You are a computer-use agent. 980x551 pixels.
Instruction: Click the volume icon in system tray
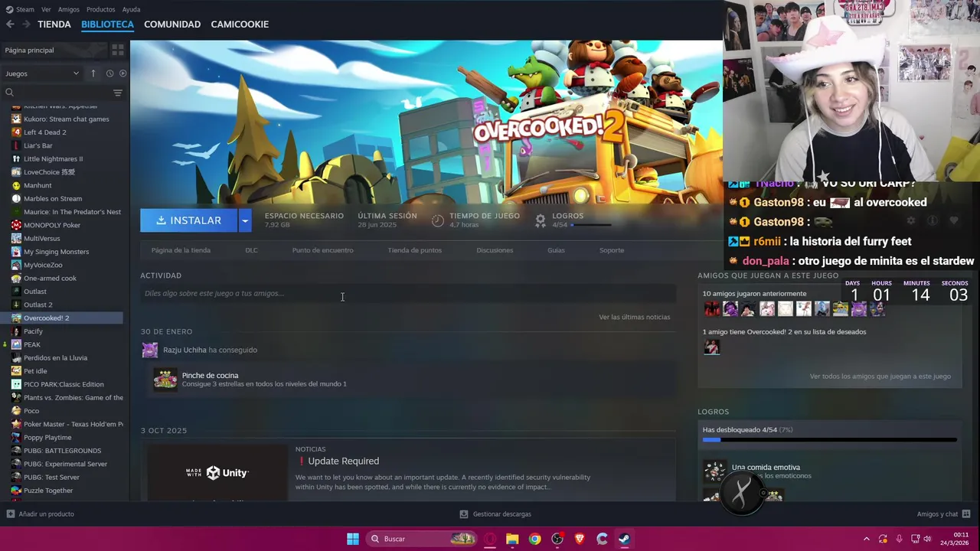928,539
